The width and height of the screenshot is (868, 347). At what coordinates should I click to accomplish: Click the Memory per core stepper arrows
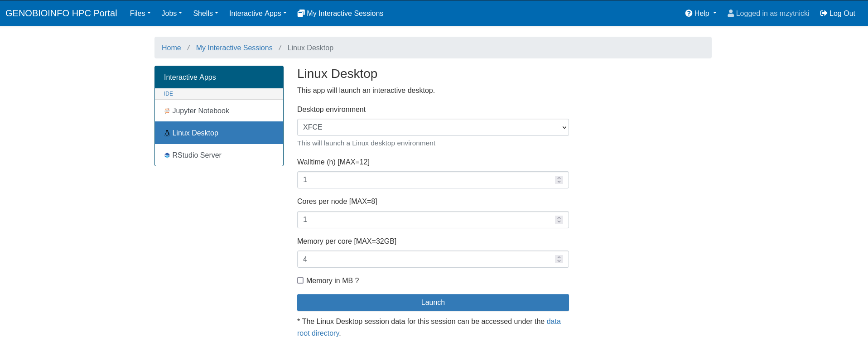tap(559, 259)
